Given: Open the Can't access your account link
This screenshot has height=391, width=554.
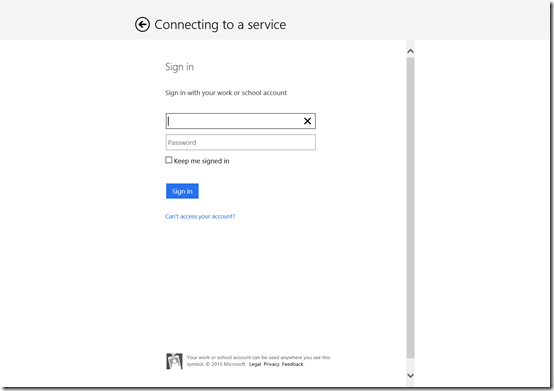Looking at the screenshot, I should click(x=200, y=216).
